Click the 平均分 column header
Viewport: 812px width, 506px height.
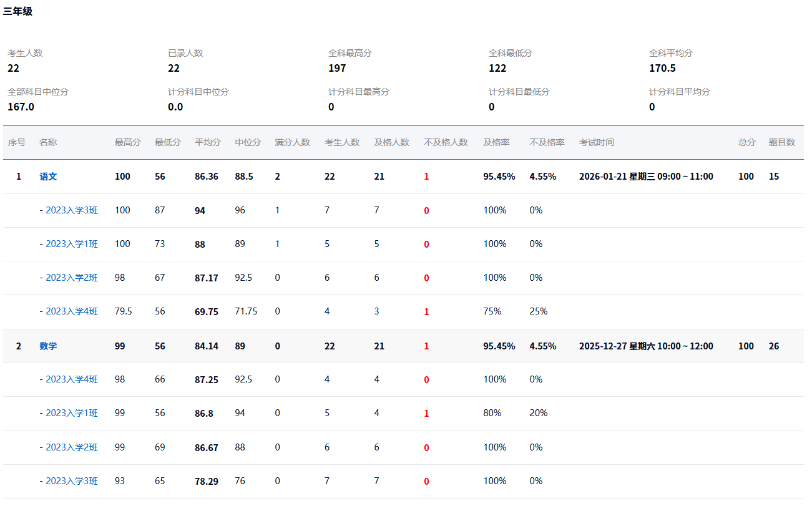207,142
